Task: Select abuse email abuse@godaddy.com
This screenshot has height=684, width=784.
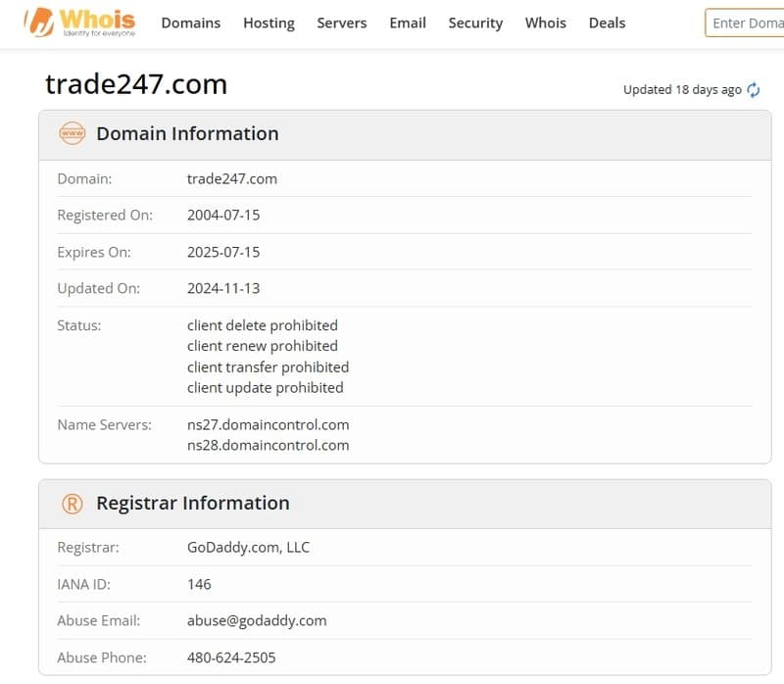Action: 257,621
